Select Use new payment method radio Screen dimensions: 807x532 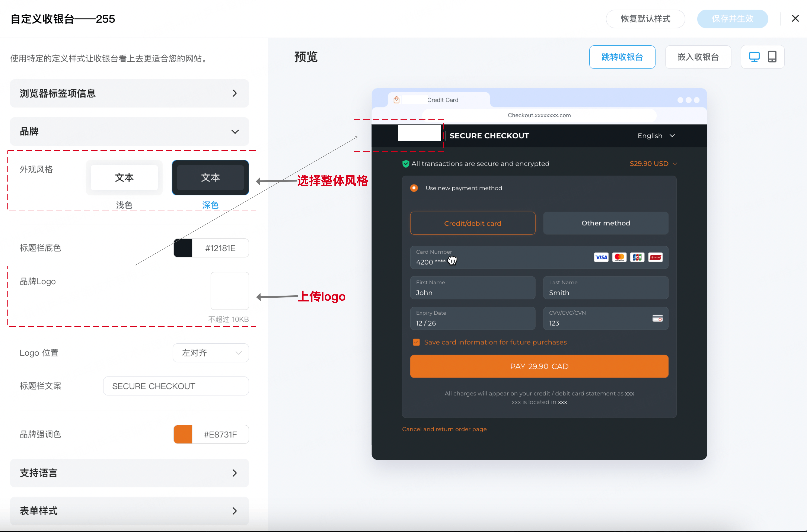coord(414,188)
